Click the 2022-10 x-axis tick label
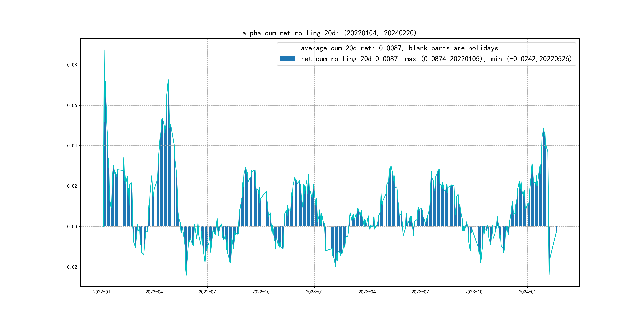Image resolution: width=644 pixels, height=322 pixels. click(261, 292)
